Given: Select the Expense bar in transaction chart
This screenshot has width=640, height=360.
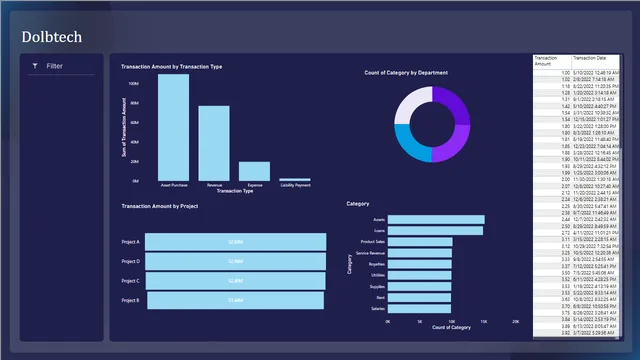Looking at the screenshot, I should [254, 171].
